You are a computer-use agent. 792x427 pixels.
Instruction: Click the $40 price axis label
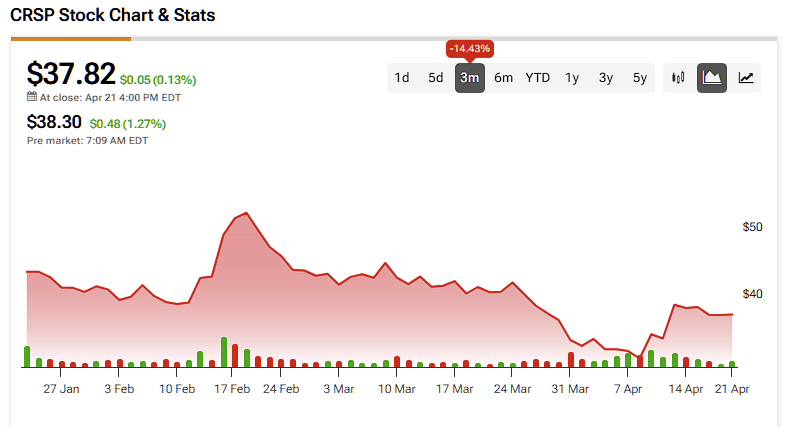752,294
